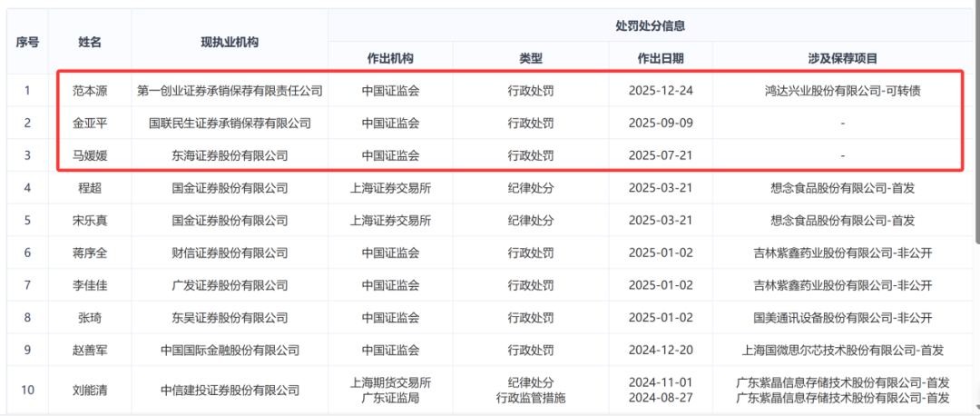Viewport: 980px width, 416px height.
Task: Click the date 2025-12-24
Action: [x=661, y=91]
